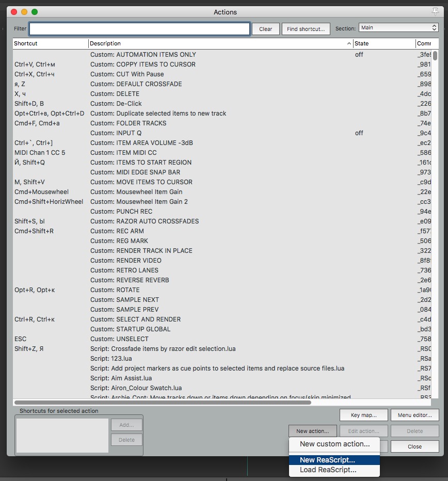Select the Custom: SAMPLE NEXT action
This screenshot has height=481, width=448.
pyautogui.click(x=222, y=300)
